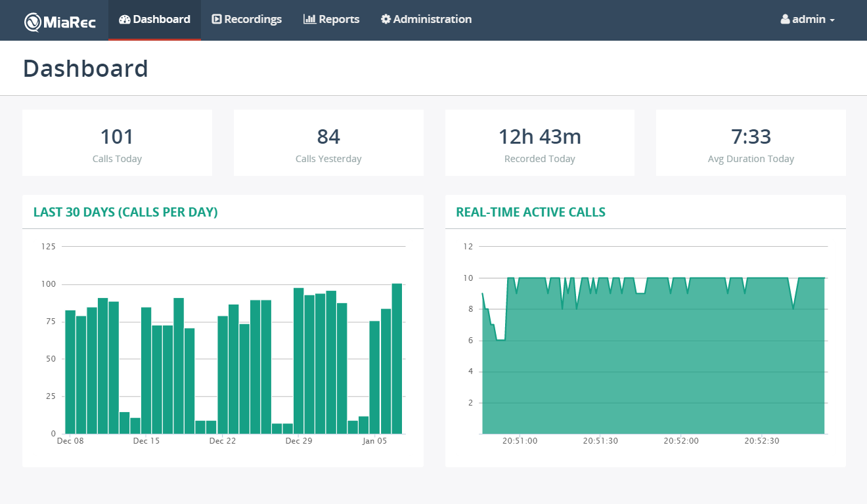Click the Calls Today stat card
The image size is (867, 504).
[117, 142]
